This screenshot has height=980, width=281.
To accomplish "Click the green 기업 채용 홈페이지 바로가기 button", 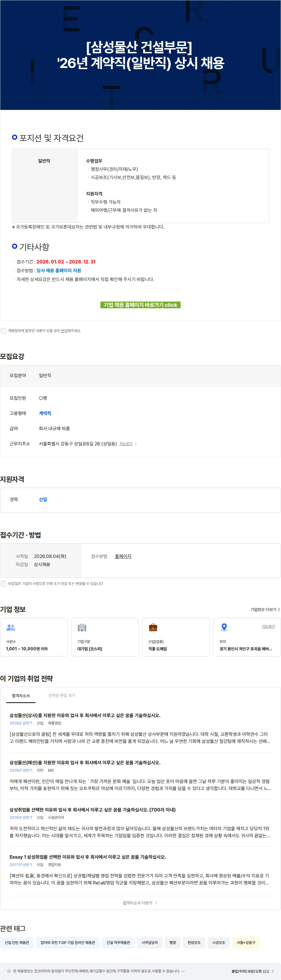I will 140,305.
